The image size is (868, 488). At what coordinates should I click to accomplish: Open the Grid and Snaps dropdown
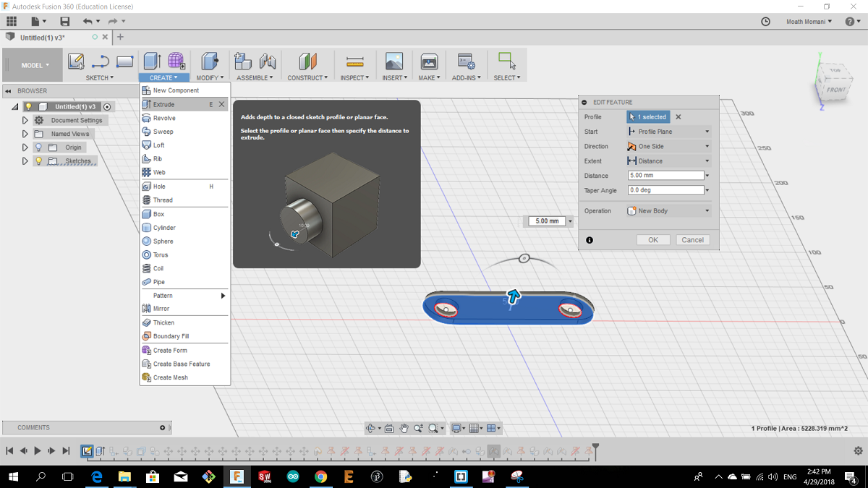pyautogui.click(x=476, y=428)
